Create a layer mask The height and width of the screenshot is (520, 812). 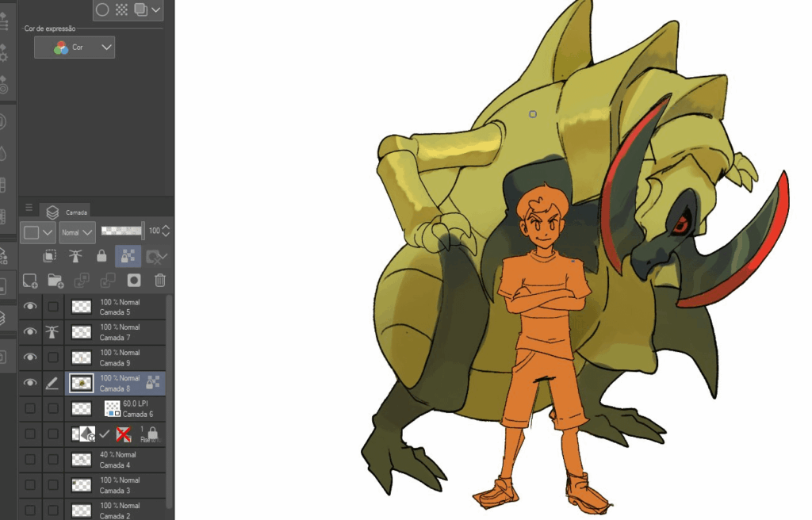pos(134,281)
